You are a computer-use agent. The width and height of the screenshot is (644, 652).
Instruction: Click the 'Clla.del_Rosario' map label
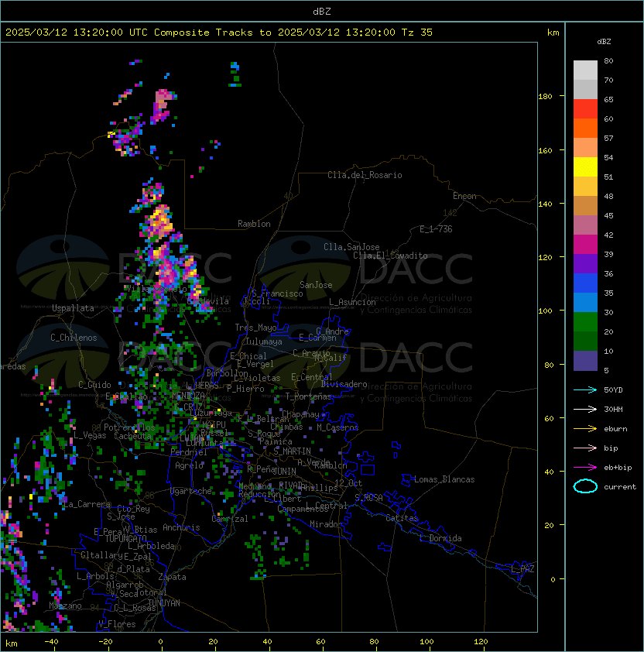[x=365, y=175]
